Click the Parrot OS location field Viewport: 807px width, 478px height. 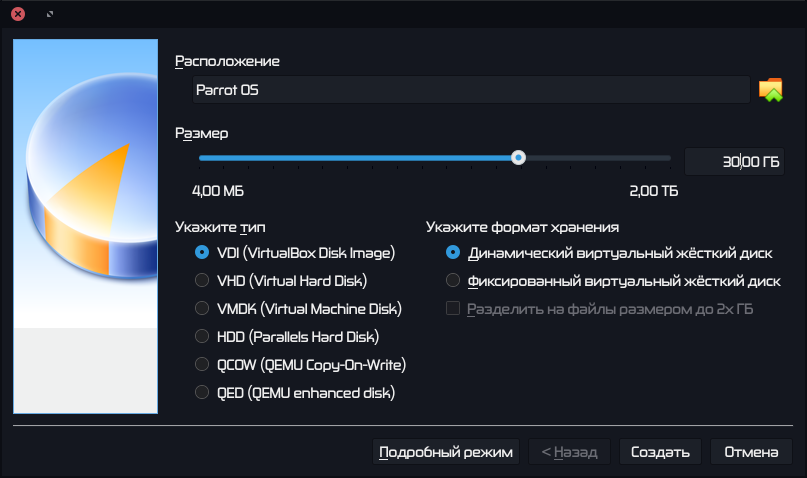(470, 90)
